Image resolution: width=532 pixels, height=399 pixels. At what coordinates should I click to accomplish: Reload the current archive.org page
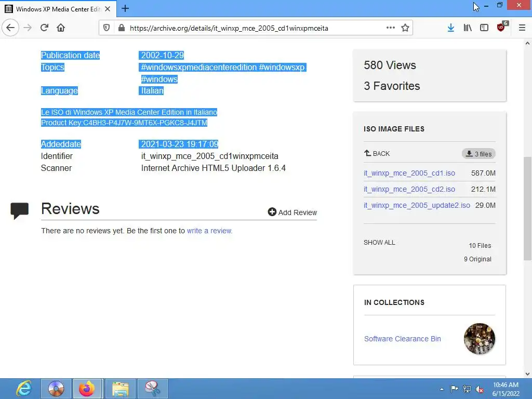point(45,28)
